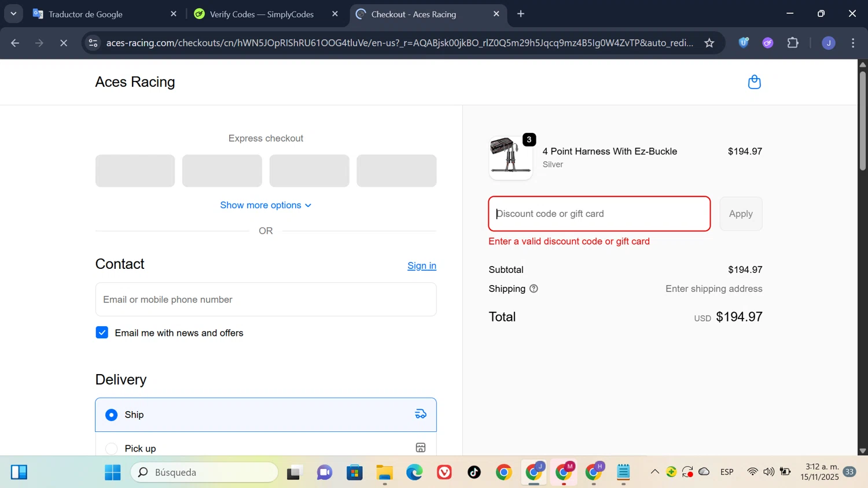Click the delivery truck icon in Ship row
The height and width of the screenshot is (488, 868).
coord(421,414)
